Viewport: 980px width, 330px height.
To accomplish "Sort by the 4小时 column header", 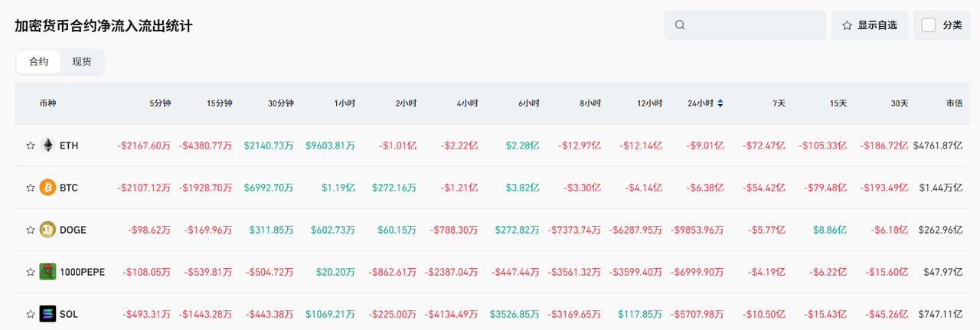I will click(x=467, y=103).
